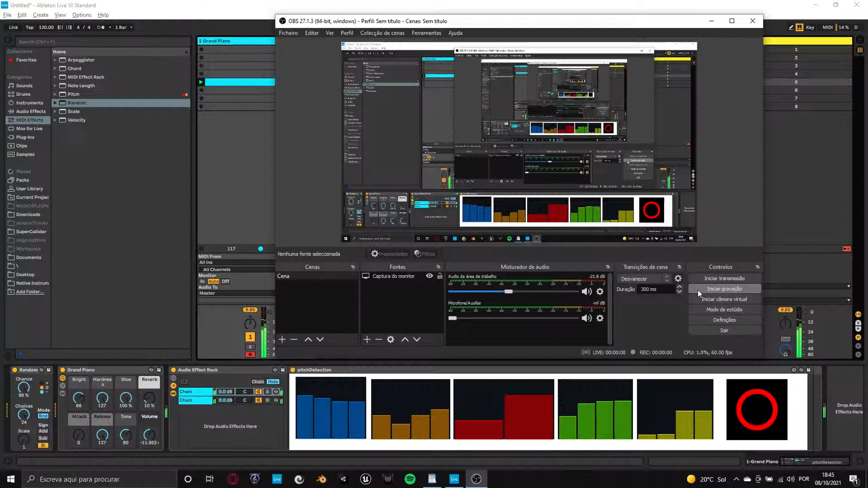Remove the selected scene with the minus icon
Screen dimensions: 868x488
[x=294, y=339]
